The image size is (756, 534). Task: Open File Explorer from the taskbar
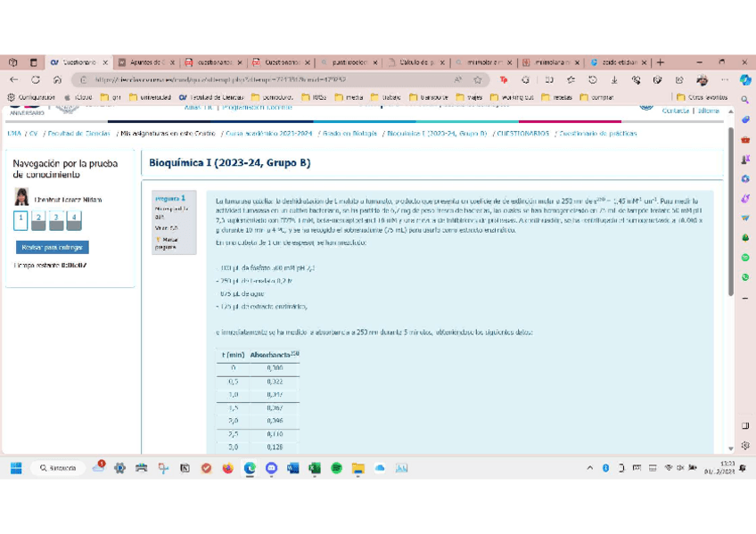[357, 468]
